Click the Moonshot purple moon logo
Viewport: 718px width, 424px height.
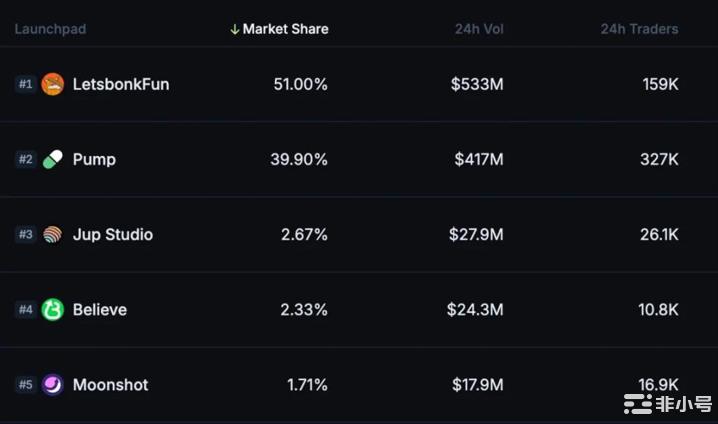pos(53,385)
